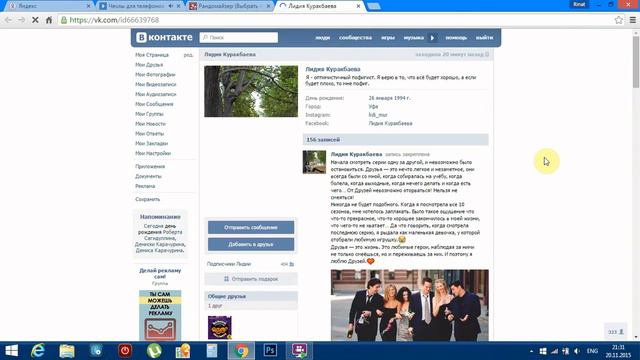Switch to the Рандомайзер tab
640x360 pixels.
(x=229, y=6)
